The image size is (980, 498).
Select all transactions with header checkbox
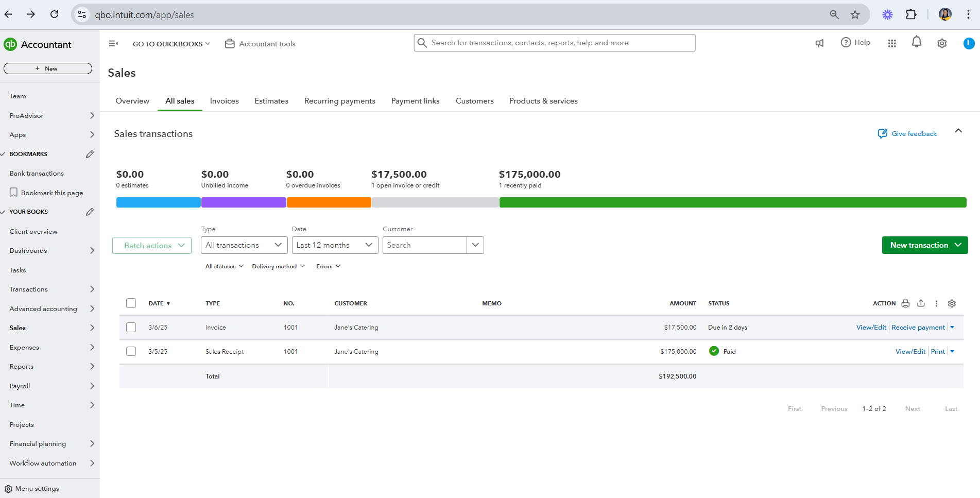(x=131, y=303)
